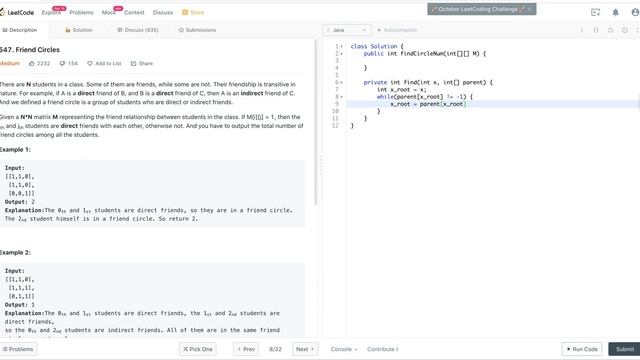Viewport: 640px width, 360px height.
Task: Open notifications bell
Action: (x=616, y=12)
